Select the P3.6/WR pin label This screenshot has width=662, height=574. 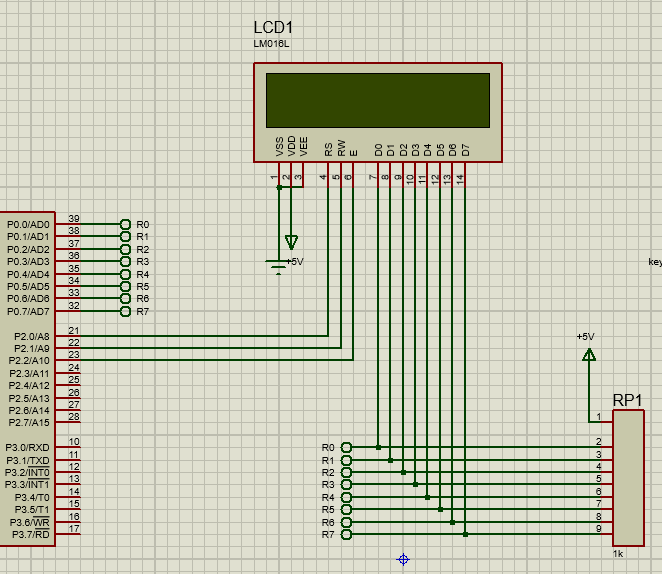coord(30,522)
